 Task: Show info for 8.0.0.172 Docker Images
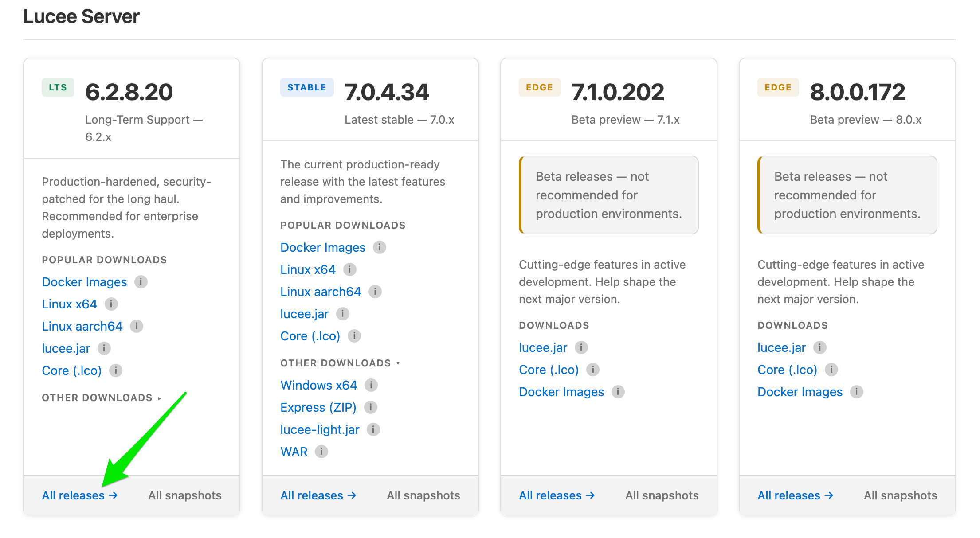coord(857,392)
